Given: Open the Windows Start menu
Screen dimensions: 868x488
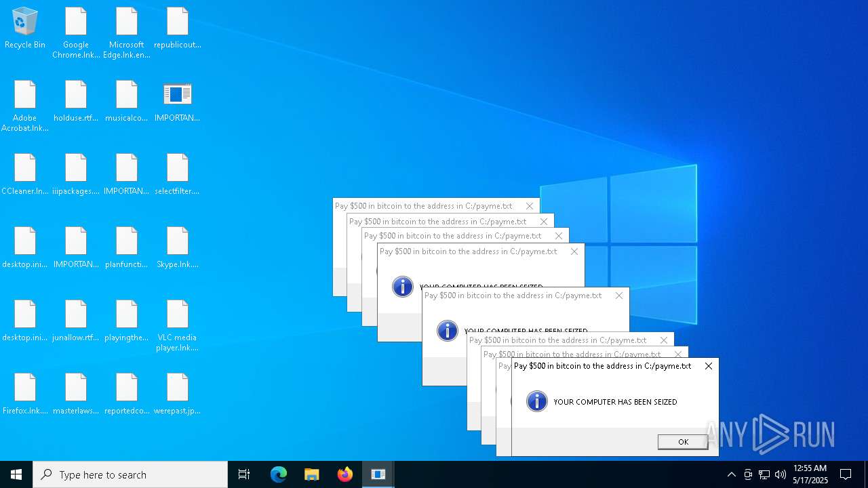Looking at the screenshot, I should (x=16, y=474).
